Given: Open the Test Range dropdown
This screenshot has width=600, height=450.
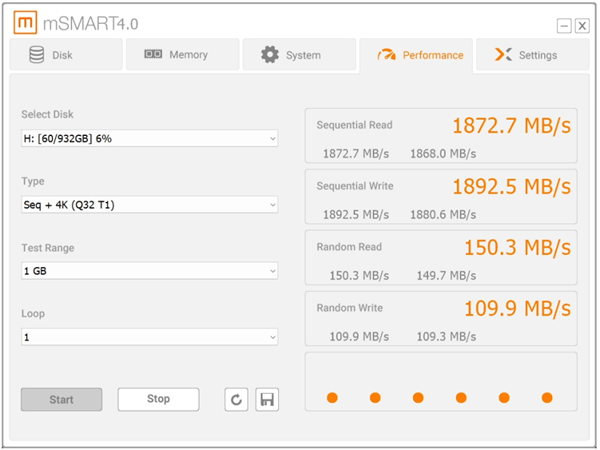Looking at the screenshot, I should click(149, 271).
